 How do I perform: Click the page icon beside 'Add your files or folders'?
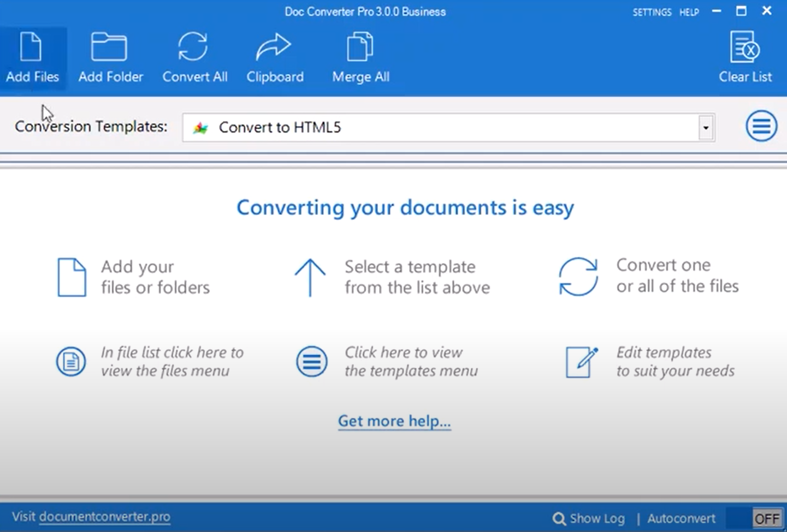[72, 277]
